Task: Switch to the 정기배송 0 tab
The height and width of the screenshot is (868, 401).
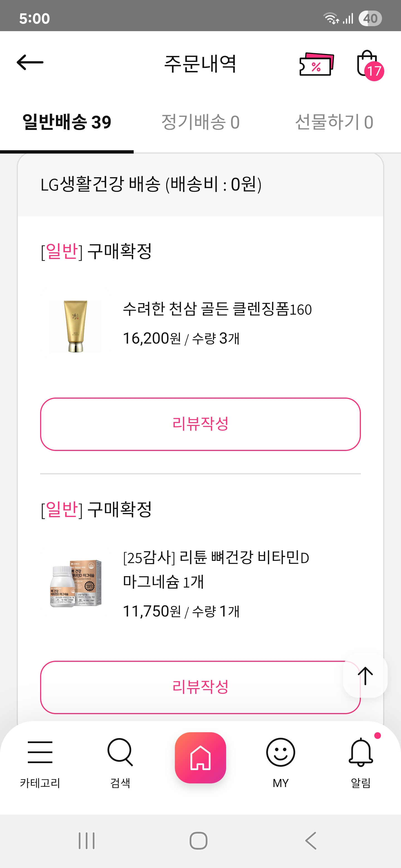Action: [x=200, y=122]
